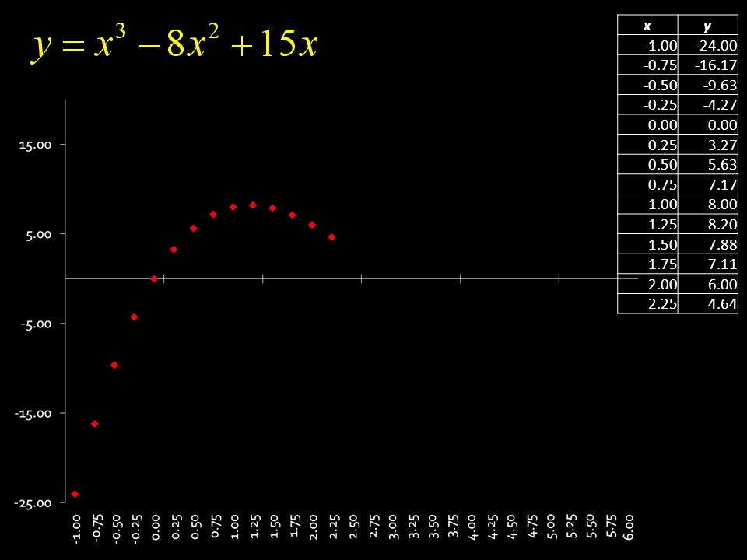This screenshot has width=747, height=560.
Task: Select the 1.25 cell in table's x column
Action: (647, 224)
